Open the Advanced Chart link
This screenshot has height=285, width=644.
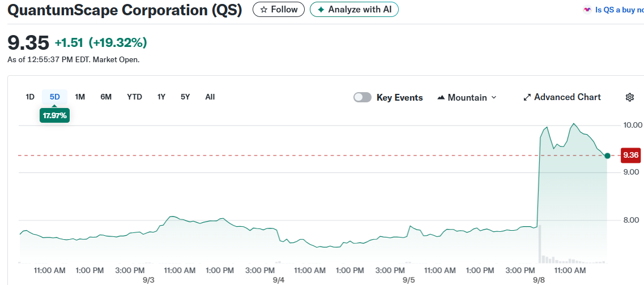pyautogui.click(x=562, y=97)
